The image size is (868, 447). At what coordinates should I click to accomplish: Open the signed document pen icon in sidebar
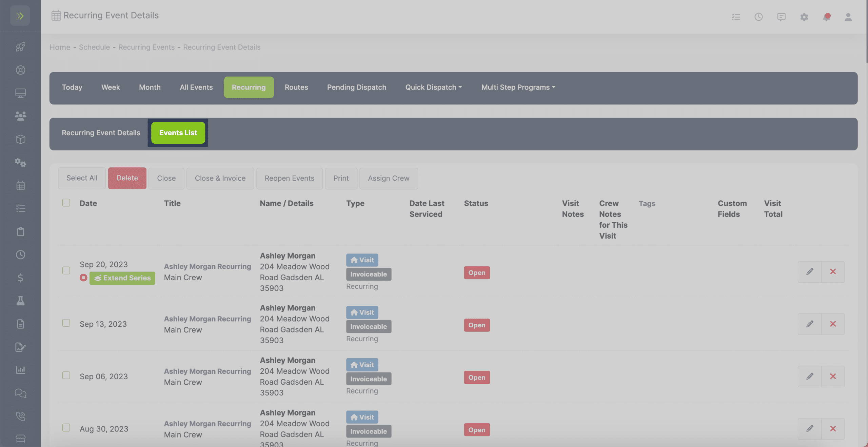pyautogui.click(x=20, y=347)
